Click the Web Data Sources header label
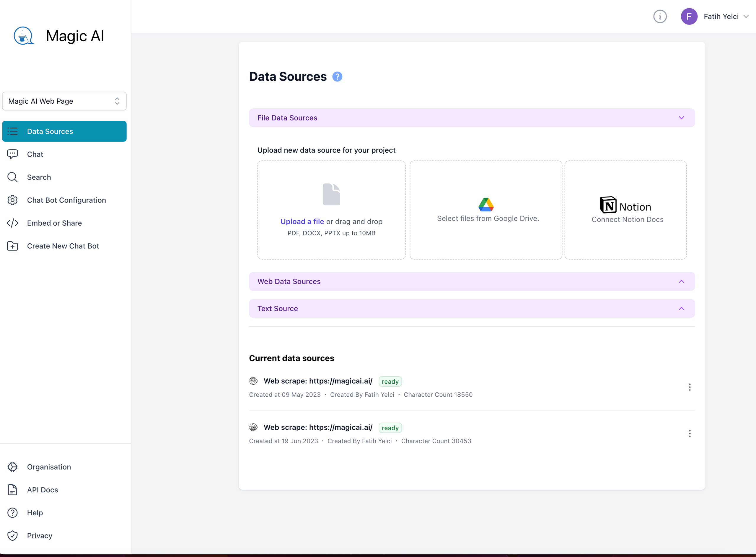Viewport: 756px width, 557px height. click(289, 281)
